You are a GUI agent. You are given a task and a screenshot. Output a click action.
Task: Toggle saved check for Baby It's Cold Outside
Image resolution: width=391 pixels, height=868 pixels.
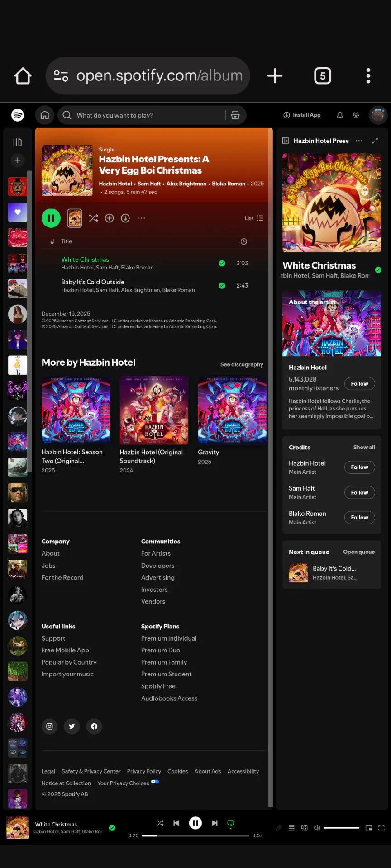tap(222, 286)
